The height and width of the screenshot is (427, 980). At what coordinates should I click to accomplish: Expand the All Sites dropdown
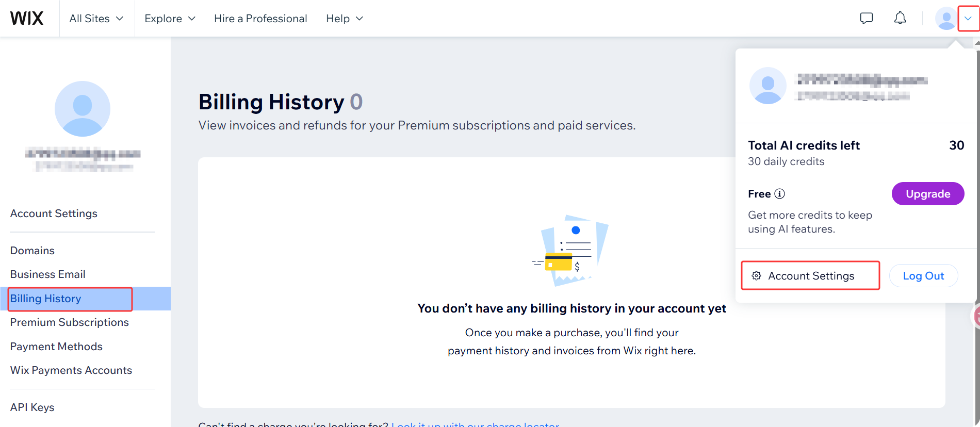(x=96, y=19)
